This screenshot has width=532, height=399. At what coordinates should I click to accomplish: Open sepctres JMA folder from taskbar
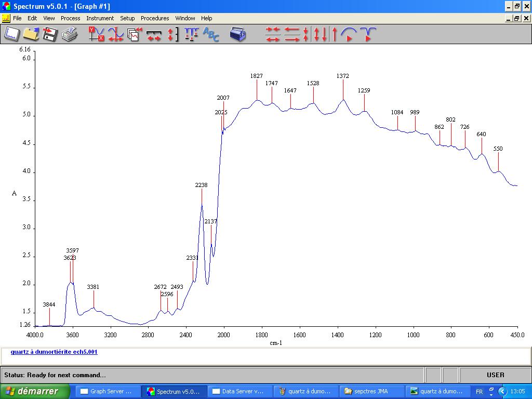coord(371,391)
